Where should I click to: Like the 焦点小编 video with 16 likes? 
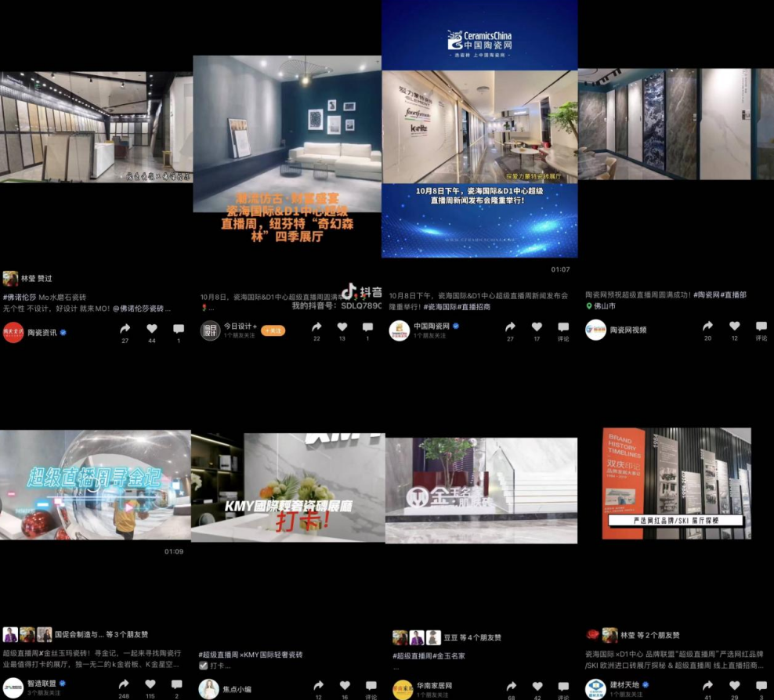click(345, 685)
